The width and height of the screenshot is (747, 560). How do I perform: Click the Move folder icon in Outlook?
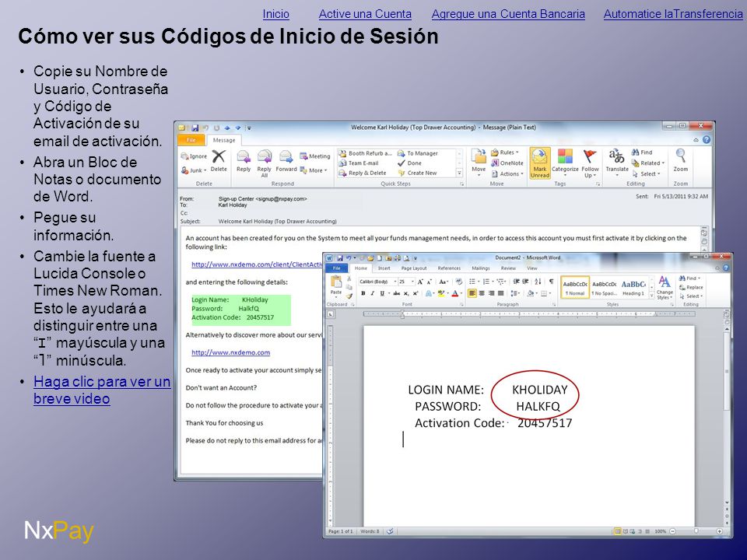479,156
